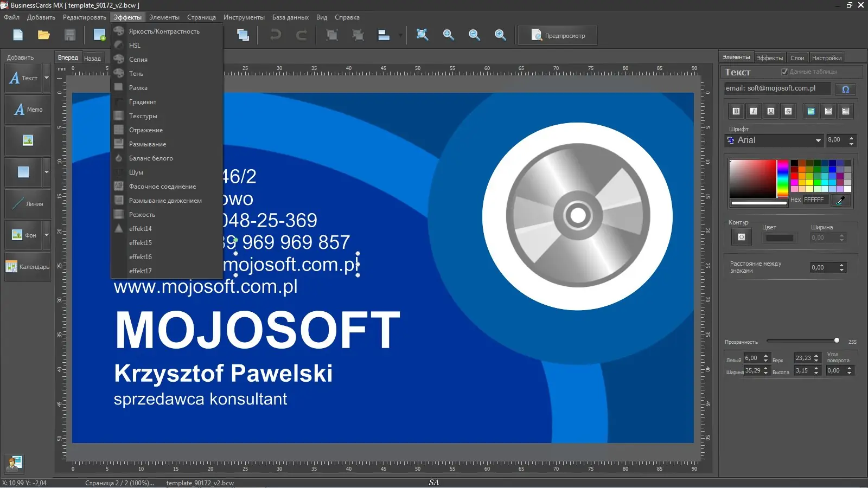Toggle the Контур outline button

[x=742, y=237]
